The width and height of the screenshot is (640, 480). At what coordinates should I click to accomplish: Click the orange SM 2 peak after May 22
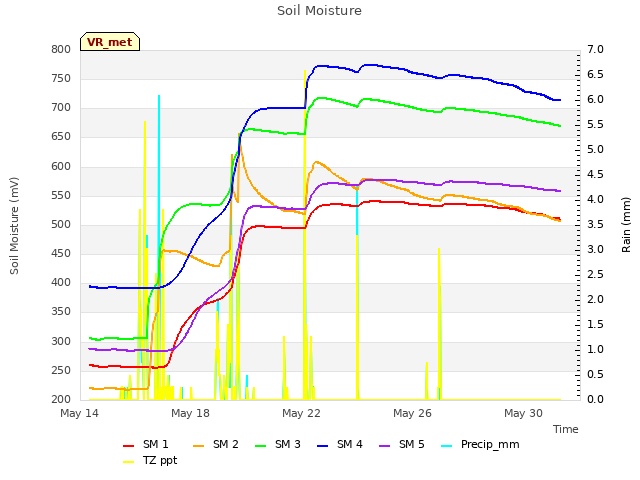pyautogui.click(x=316, y=162)
